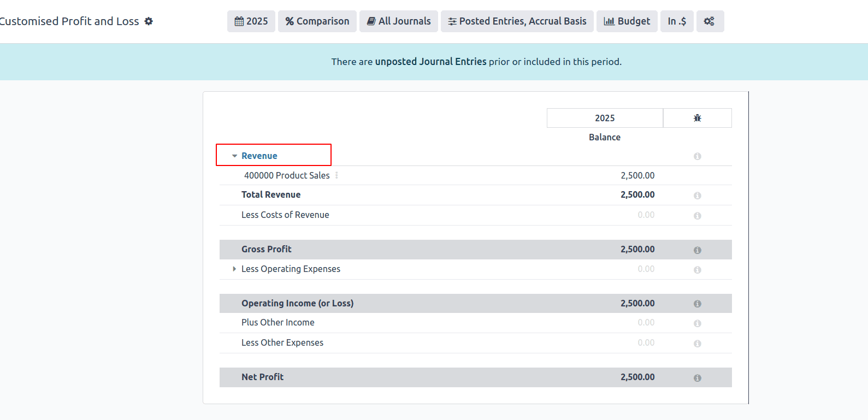The image size is (868, 420).
Task: Open info icon on Less Other Expenses
Action: 698,344
